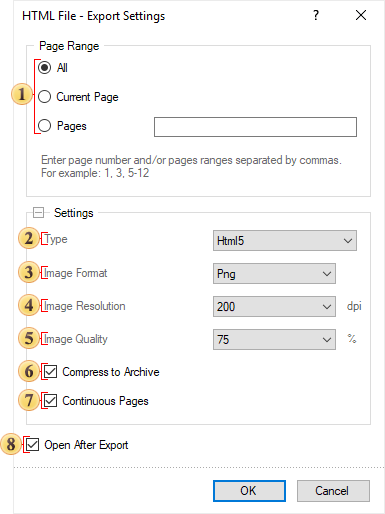
Task: Click the help question mark icon
Action: [316, 15]
